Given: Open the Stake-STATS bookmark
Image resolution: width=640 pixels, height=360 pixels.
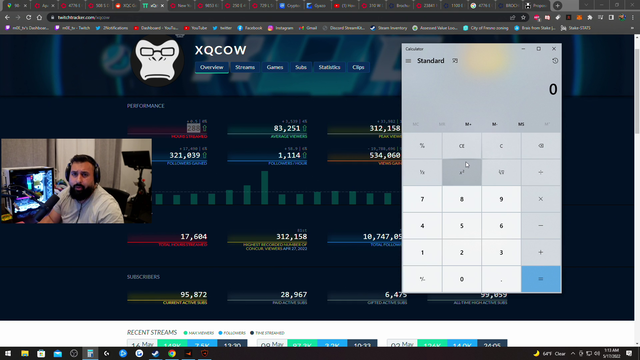Looking at the screenshot, I should [x=576, y=28].
